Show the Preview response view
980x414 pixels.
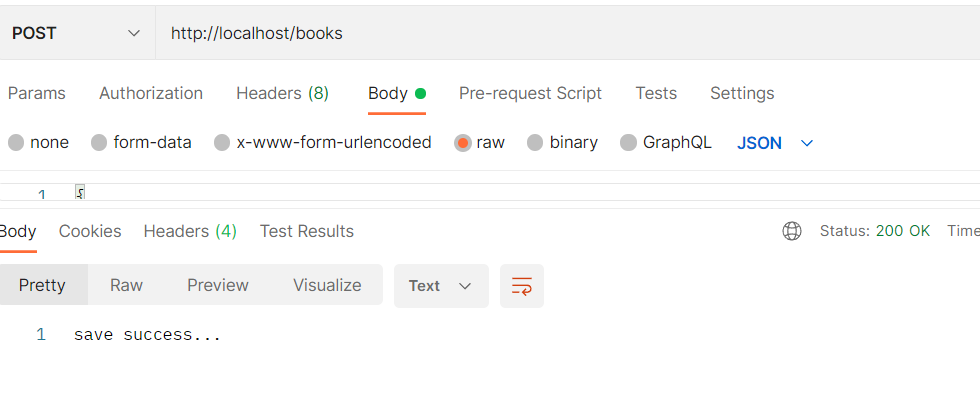click(x=218, y=285)
